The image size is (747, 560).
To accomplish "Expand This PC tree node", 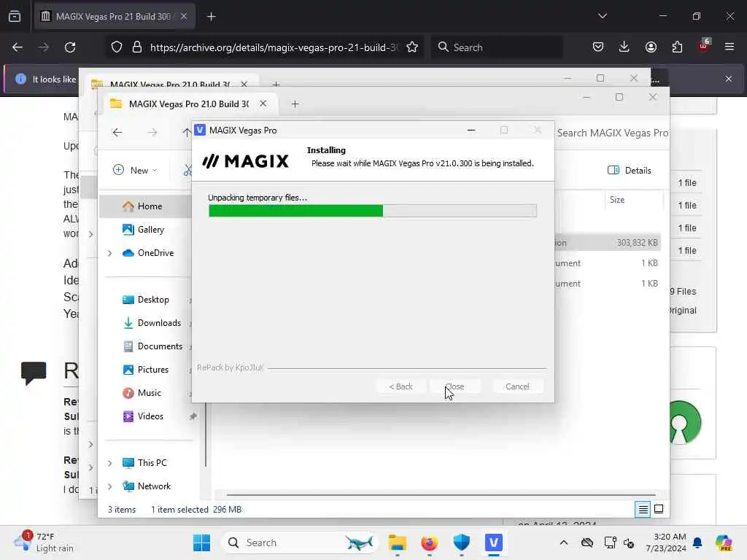I will coord(110,463).
